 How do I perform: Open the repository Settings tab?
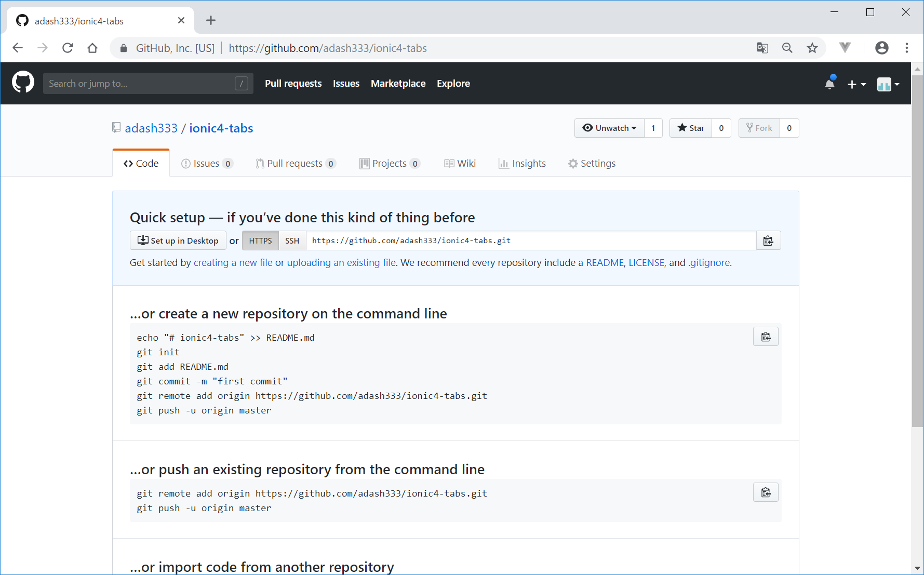tap(592, 164)
